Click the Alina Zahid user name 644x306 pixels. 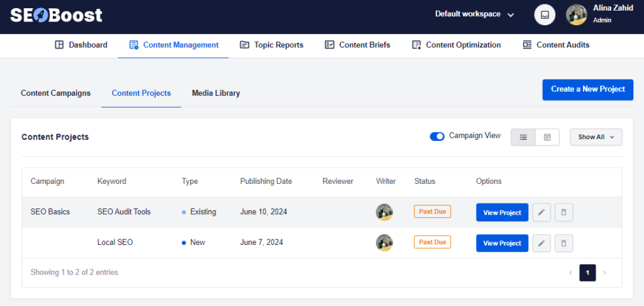click(x=613, y=8)
